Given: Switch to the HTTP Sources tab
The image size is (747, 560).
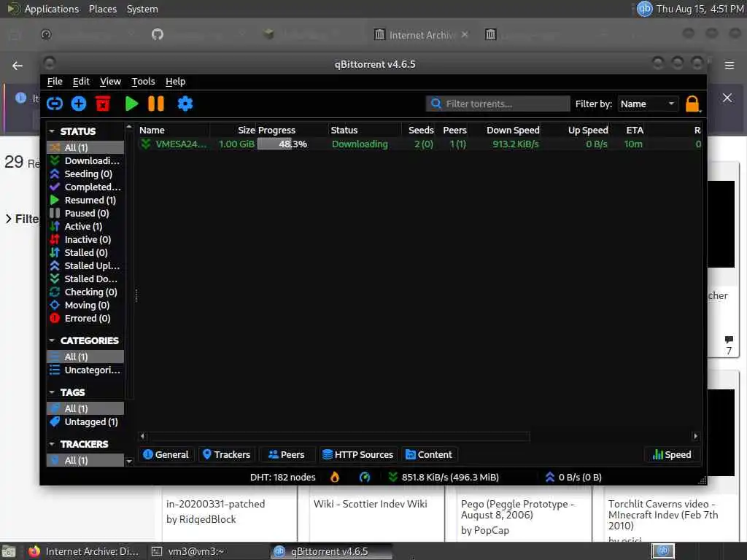Looking at the screenshot, I should tap(357, 455).
